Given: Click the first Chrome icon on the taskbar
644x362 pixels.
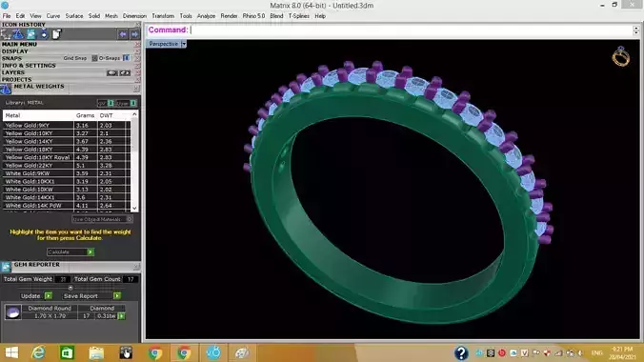Looking at the screenshot, I should [155, 353].
